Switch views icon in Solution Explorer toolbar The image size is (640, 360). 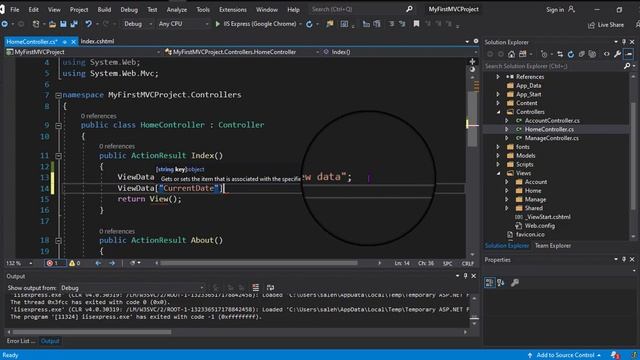[x=523, y=54]
